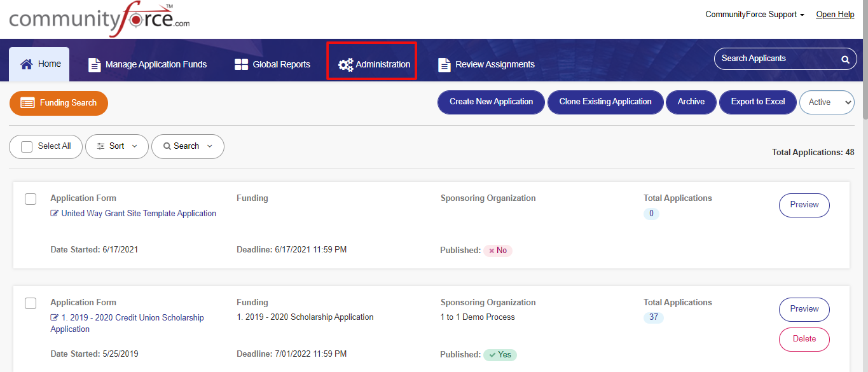Viewport: 868px width, 372px height.
Task: Click the Total Applications: 48 text
Action: [x=813, y=153]
